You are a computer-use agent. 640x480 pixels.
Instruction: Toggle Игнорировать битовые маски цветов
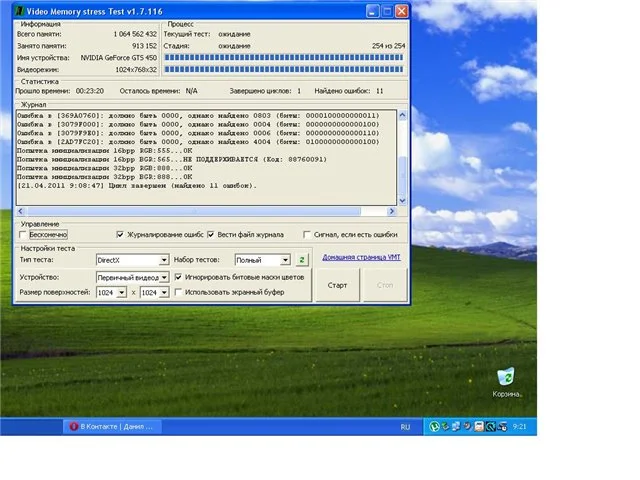[x=178, y=276]
